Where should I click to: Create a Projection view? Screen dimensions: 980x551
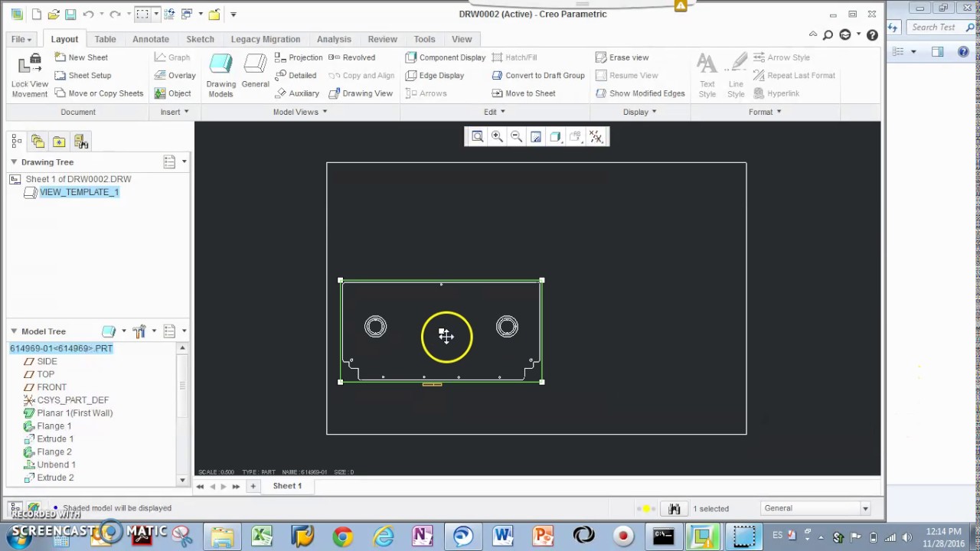(x=298, y=57)
